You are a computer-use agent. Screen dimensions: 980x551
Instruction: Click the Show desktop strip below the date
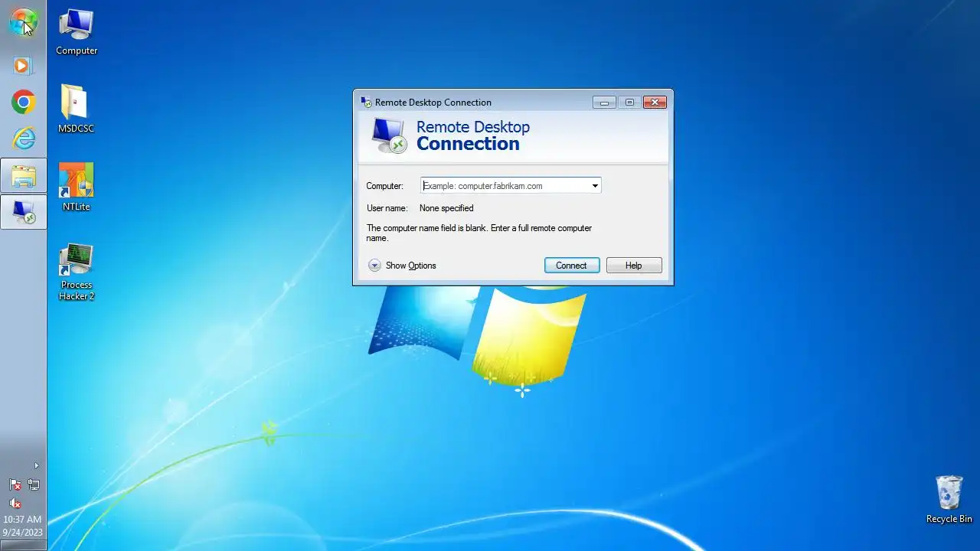coord(23,545)
